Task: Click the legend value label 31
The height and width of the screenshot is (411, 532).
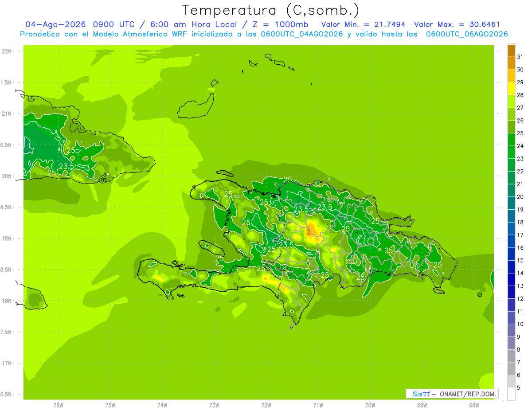Action: 520,57
